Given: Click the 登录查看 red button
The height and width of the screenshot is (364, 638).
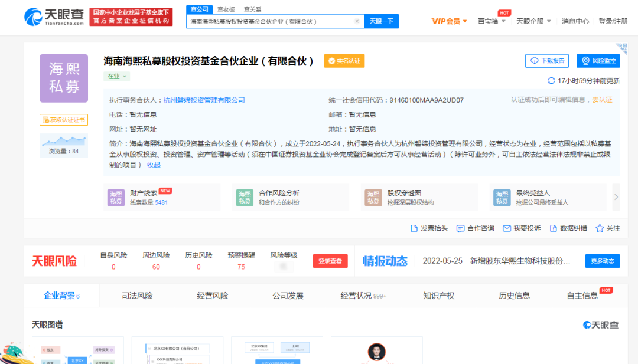Looking at the screenshot, I should point(330,261).
